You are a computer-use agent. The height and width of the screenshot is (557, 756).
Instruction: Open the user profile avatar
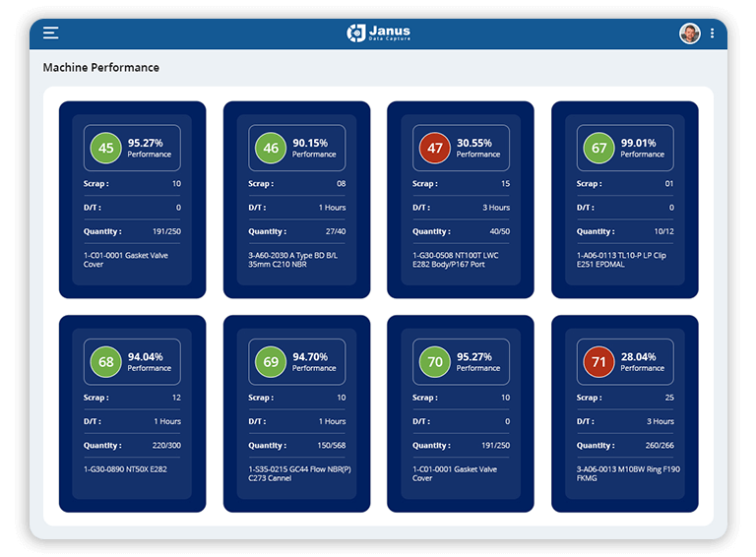pos(689,33)
